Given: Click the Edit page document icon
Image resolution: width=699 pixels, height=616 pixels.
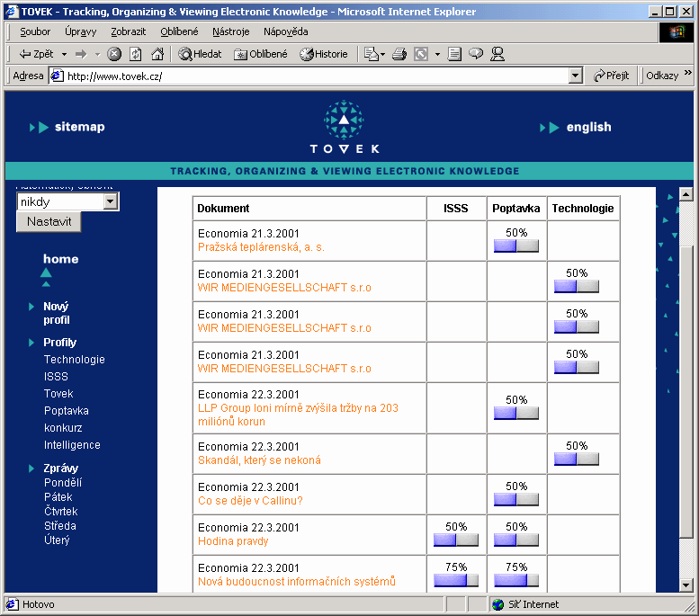Looking at the screenshot, I should tap(454, 54).
